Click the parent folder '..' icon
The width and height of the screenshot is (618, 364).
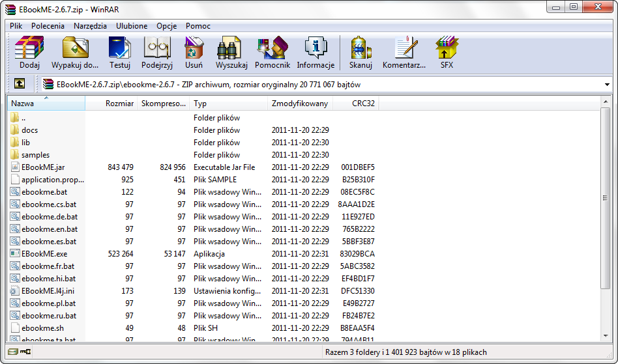pos(14,117)
